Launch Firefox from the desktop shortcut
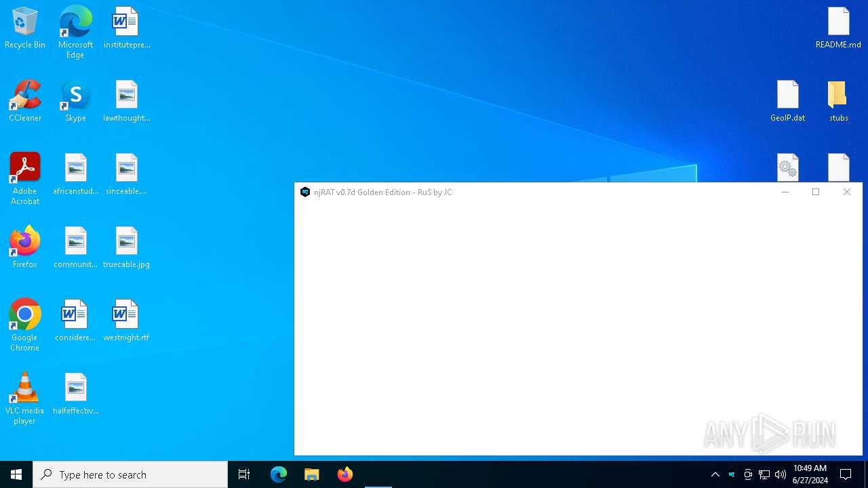868x488 pixels. 25,247
